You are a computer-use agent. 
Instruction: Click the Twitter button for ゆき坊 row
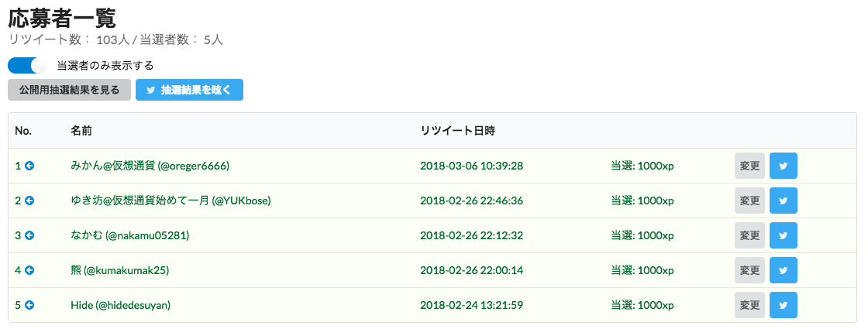click(784, 201)
